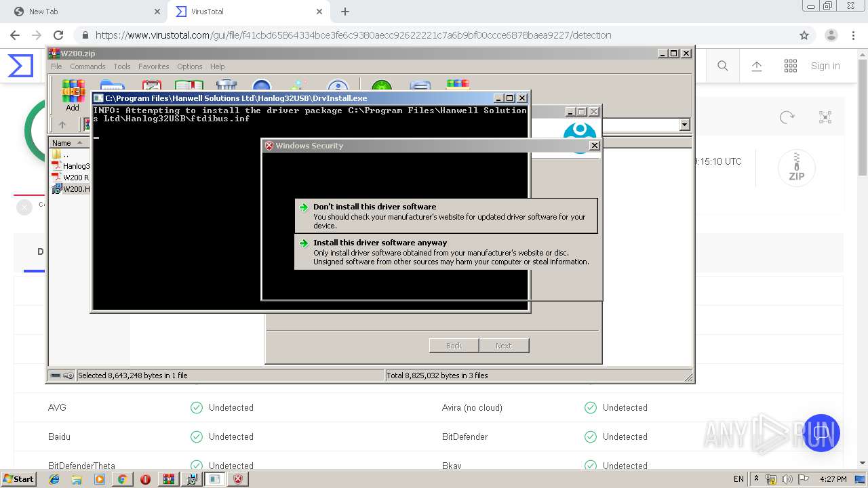Viewport: 868px width, 488px height.
Task: Click the disk icon in WinRAR status bar
Action: [56, 375]
